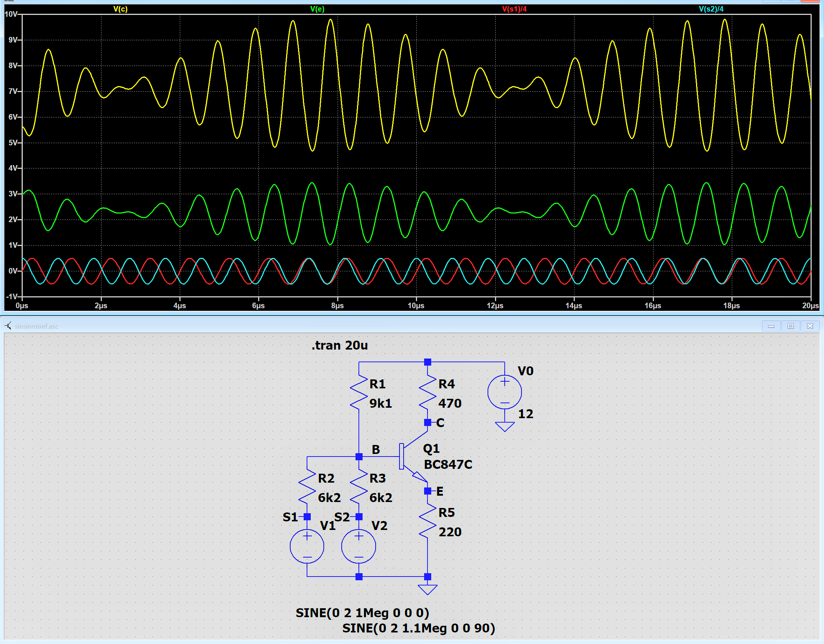Minimize the sinsinmixef.asc schematic window
Viewport: 824px width, 644px height.
[771, 326]
